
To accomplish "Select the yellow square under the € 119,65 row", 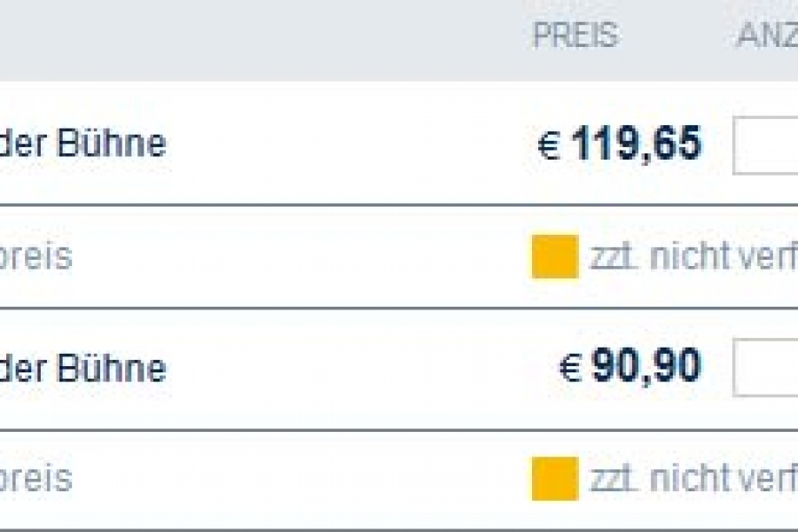I will [555, 257].
